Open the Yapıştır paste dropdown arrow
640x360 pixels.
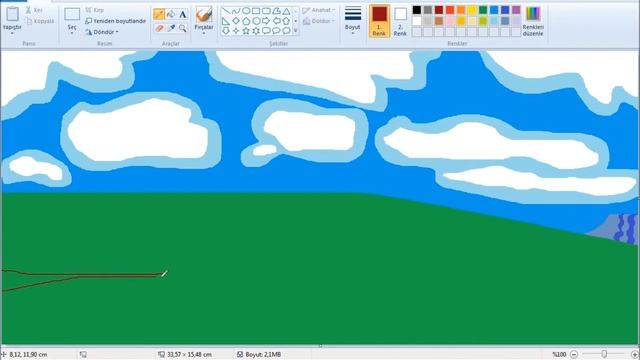coord(12,33)
